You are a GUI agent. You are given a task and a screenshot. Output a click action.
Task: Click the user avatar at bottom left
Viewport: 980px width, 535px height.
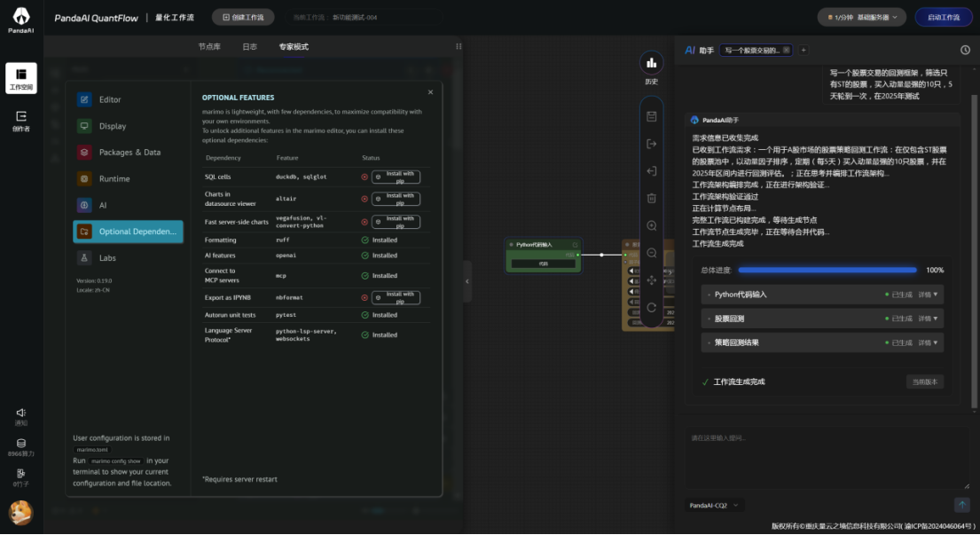tap(21, 513)
